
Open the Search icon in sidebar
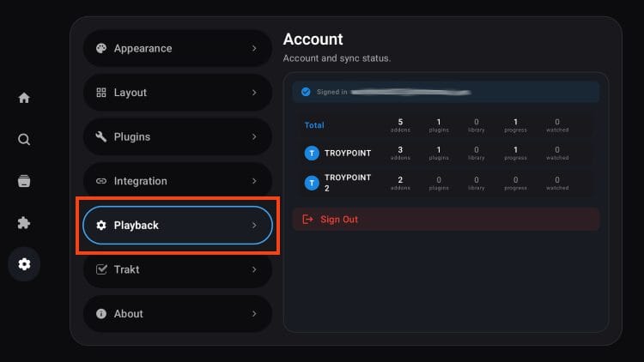tap(24, 139)
